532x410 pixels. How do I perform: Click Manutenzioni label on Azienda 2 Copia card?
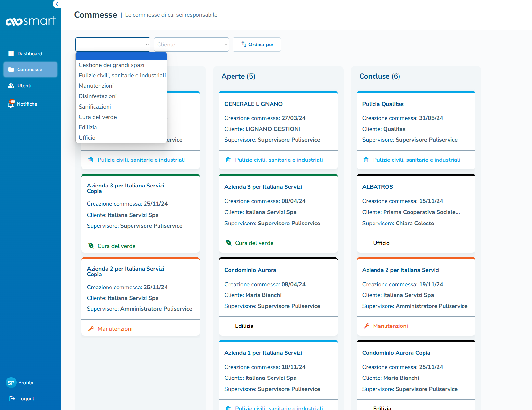(x=115, y=329)
